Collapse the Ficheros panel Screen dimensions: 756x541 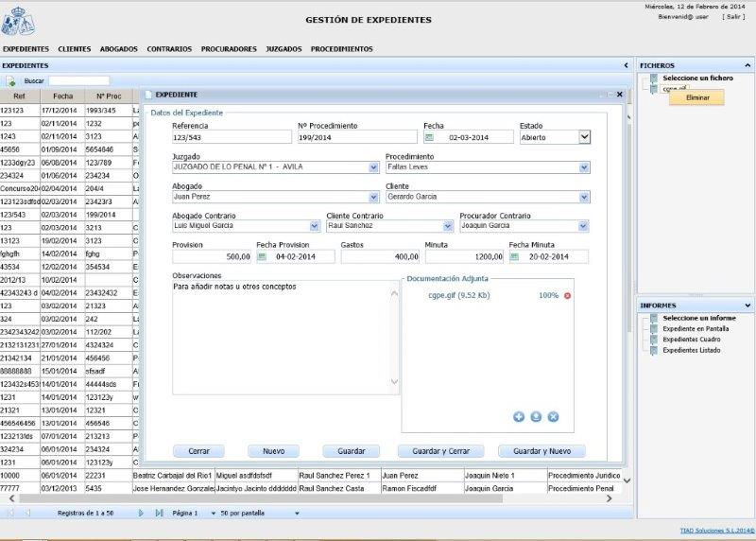click(x=748, y=65)
